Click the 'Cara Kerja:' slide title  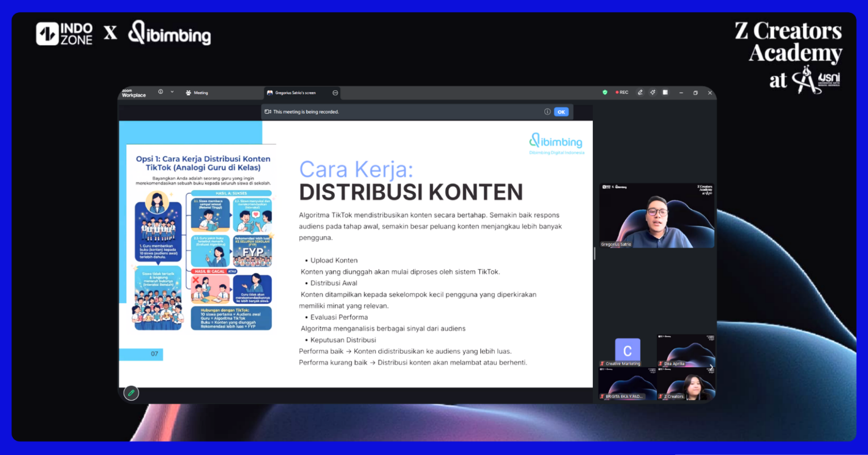coord(356,169)
